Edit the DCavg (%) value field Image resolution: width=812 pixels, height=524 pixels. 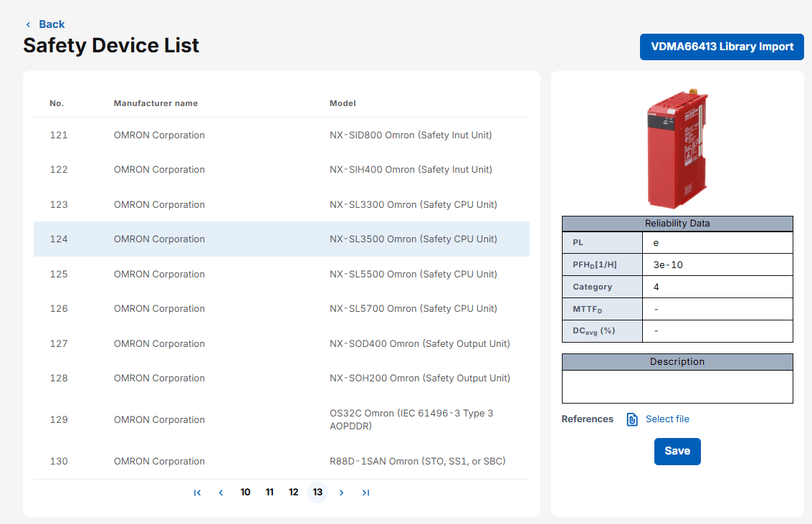[717, 331]
